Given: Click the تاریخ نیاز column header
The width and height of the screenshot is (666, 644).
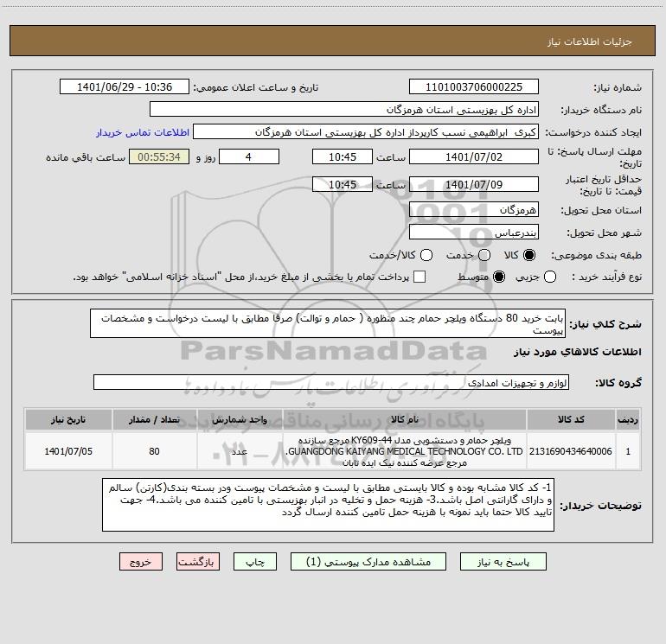Looking at the screenshot, I should pos(68,419).
